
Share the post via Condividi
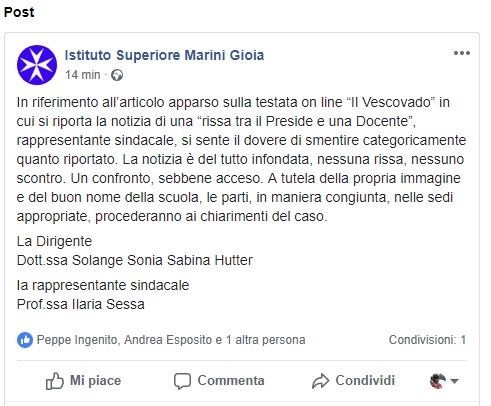[353, 381]
